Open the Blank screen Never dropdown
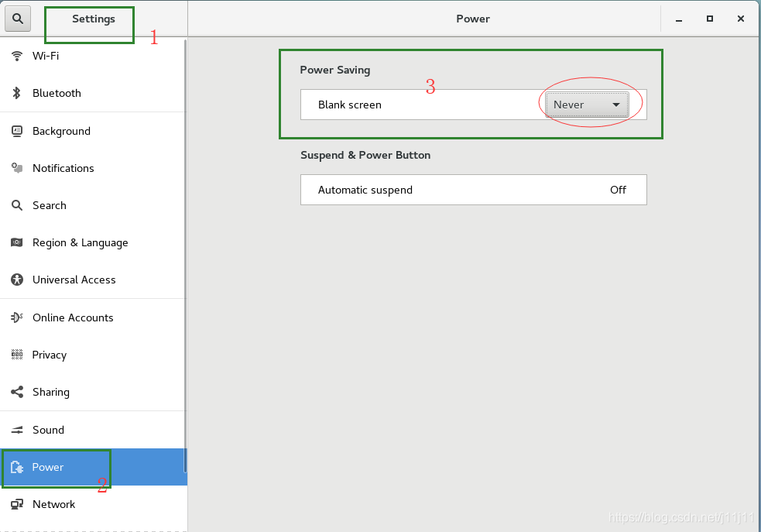 tap(587, 105)
